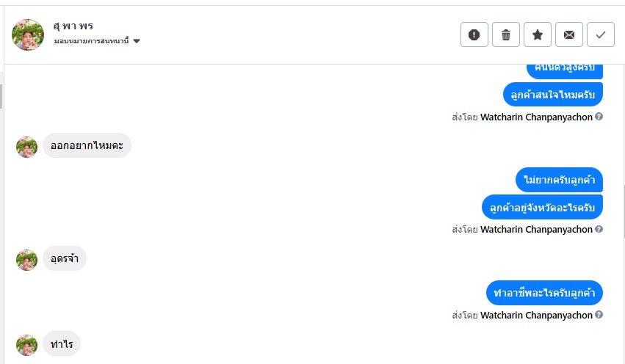Click avatar beside อุดรจ้า message

pos(27,260)
